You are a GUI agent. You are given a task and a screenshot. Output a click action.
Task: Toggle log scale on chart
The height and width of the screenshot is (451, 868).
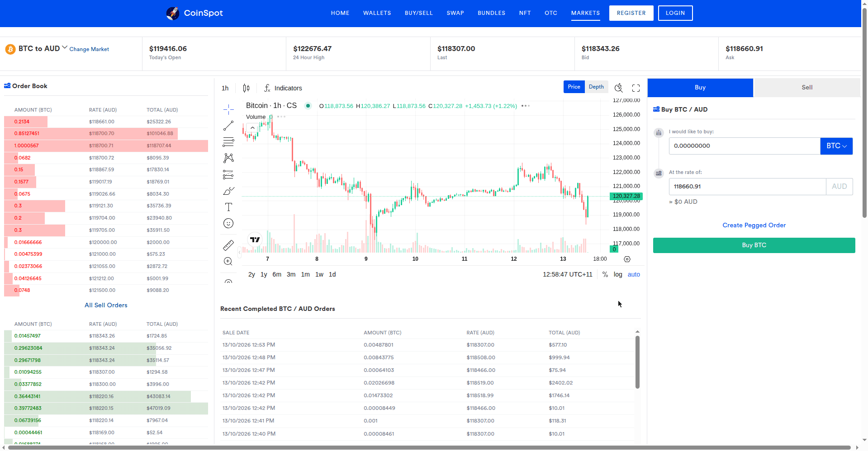point(618,274)
